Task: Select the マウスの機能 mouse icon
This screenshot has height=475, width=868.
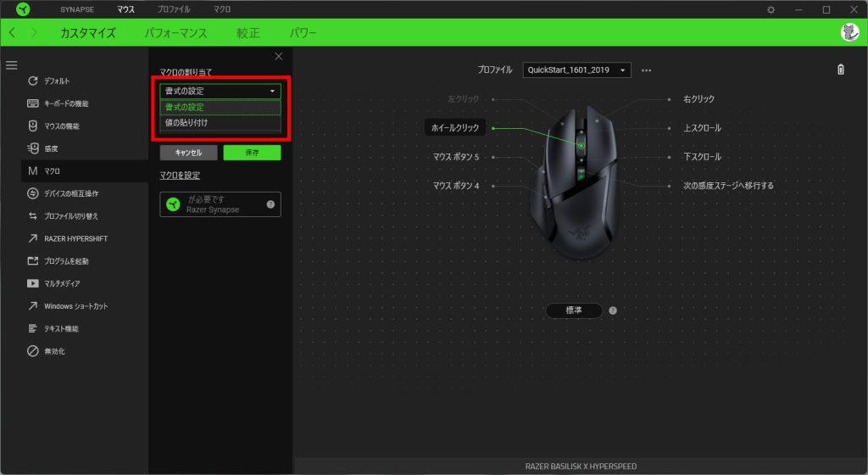Action: (x=33, y=126)
